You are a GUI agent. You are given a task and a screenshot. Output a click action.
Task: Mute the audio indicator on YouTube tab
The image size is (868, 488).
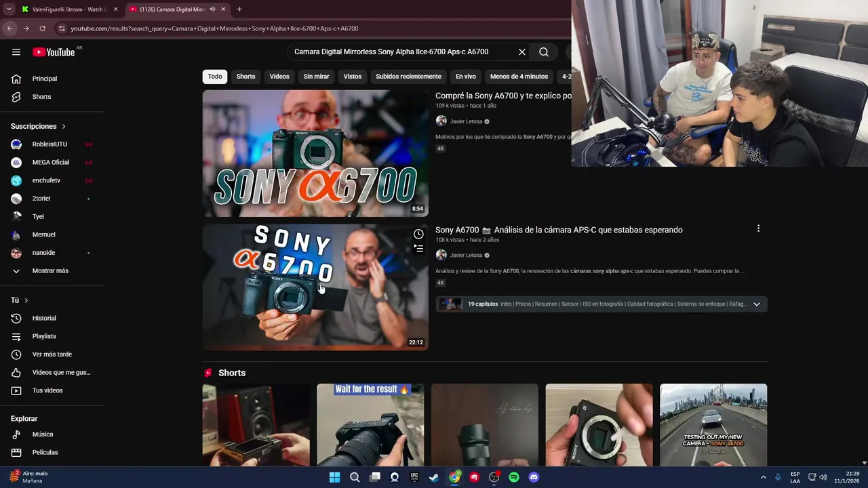click(212, 9)
